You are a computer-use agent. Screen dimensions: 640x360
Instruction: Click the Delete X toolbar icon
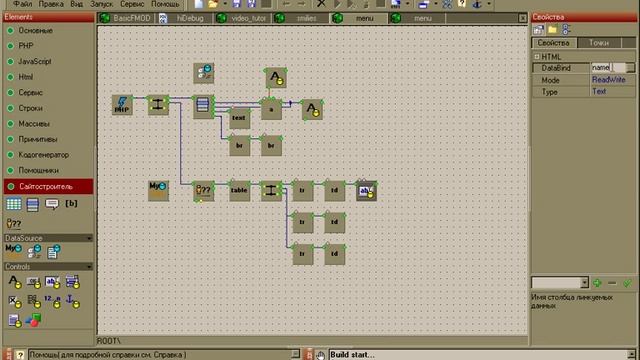[x=321, y=4]
